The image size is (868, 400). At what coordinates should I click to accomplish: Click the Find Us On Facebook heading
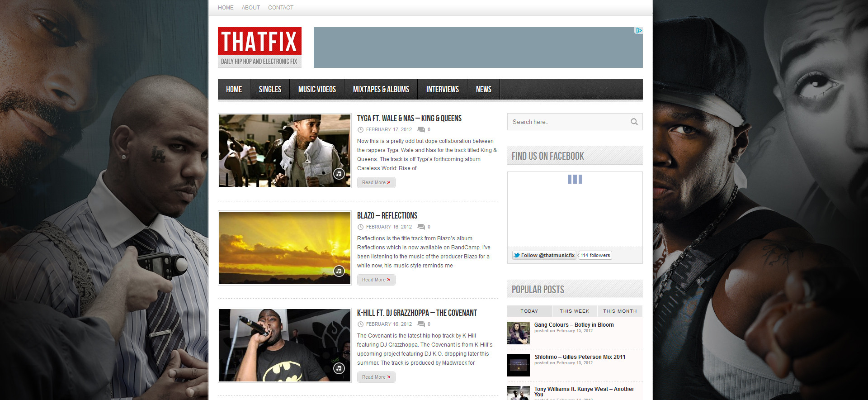548,156
